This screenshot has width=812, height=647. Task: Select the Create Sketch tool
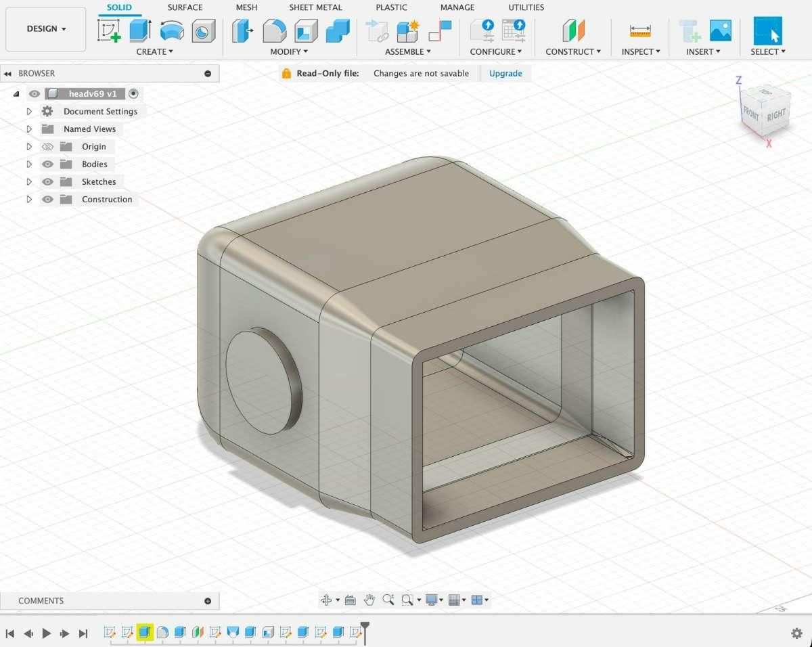[x=109, y=30]
